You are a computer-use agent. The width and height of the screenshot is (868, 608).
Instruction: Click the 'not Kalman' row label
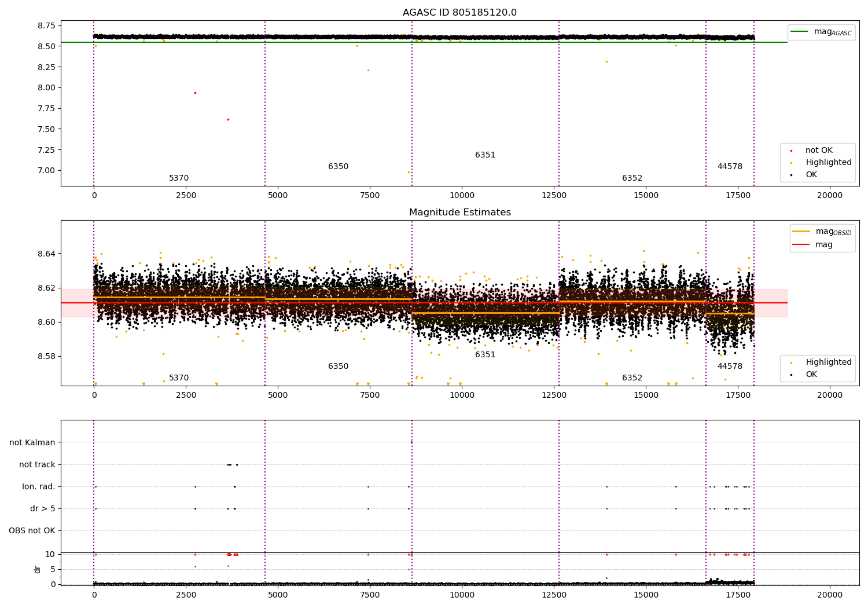(32, 443)
